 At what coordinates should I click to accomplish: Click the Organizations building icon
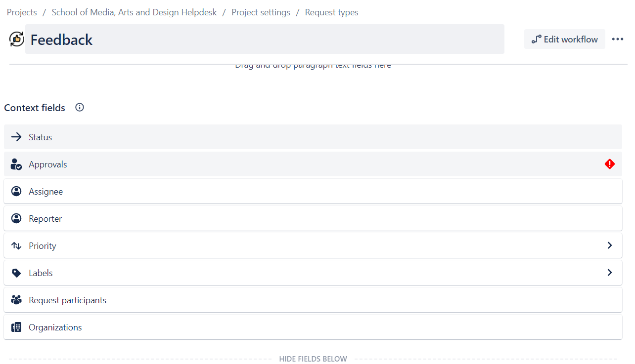(16, 327)
